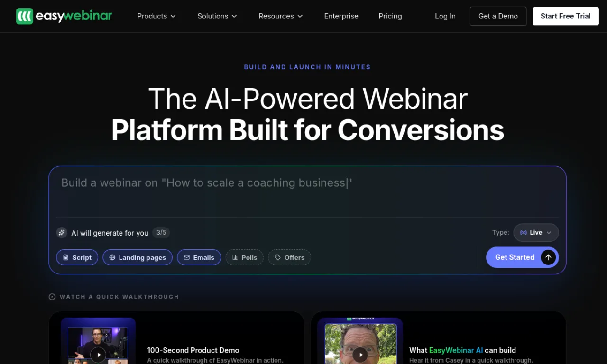
Task: Open the Resources dropdown menu
Action: [281, 16]
